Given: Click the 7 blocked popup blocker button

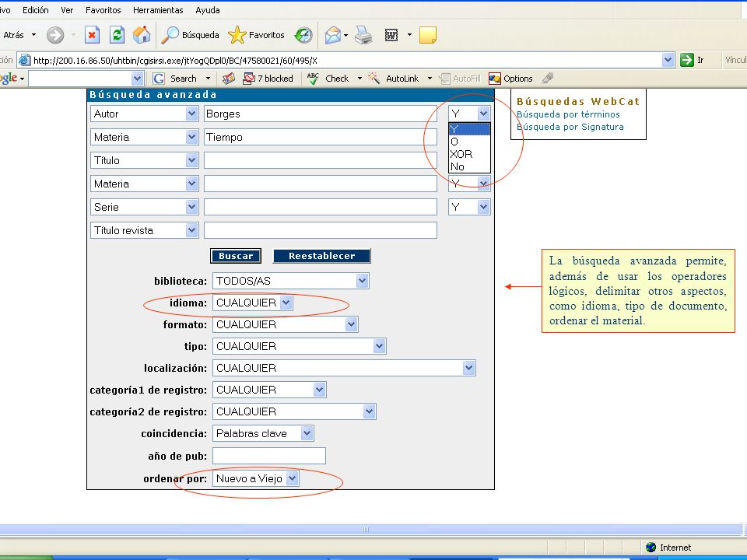Looking at the screenshot, I should click(268, 79).
